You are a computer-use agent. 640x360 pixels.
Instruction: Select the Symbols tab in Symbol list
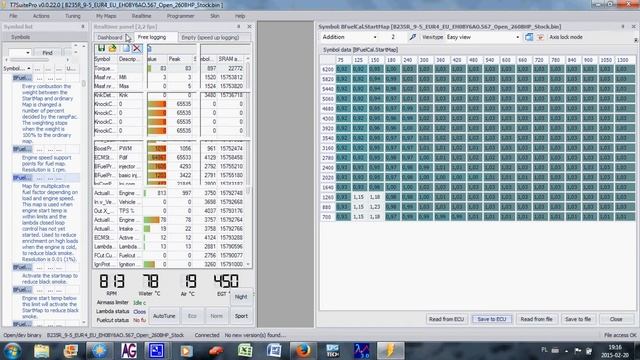[x=20, y=37]
